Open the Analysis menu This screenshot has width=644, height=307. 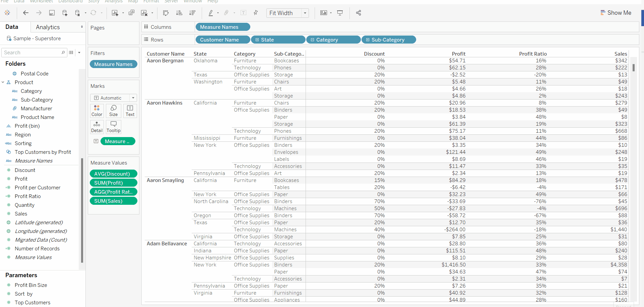(x=114, y=1)
